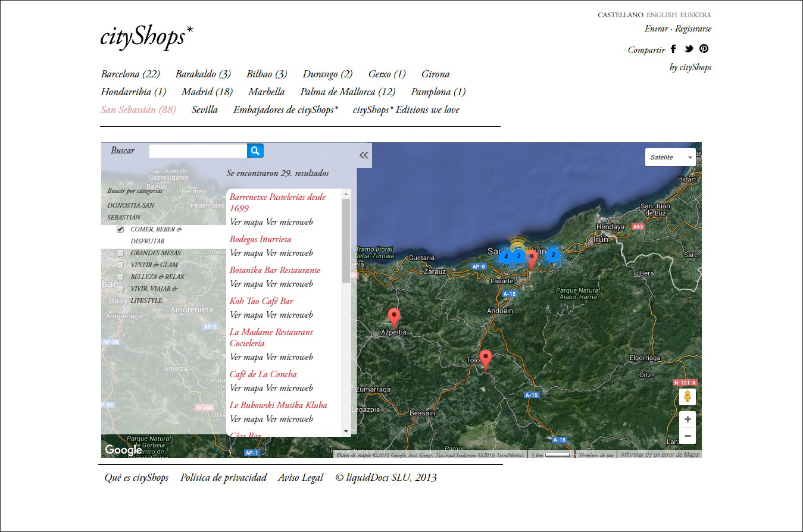Screen dimensions: 803x532
Task: Click the results list scrollbar thumb
Action: (x=346, y=241)
